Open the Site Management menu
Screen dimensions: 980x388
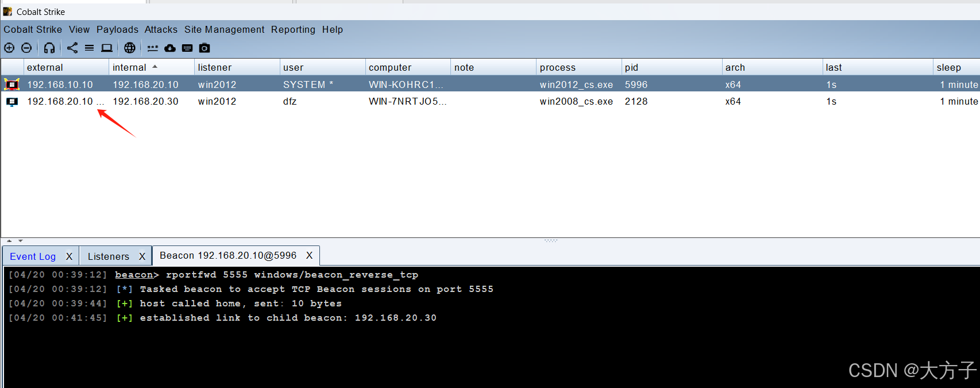click(224, 30)
